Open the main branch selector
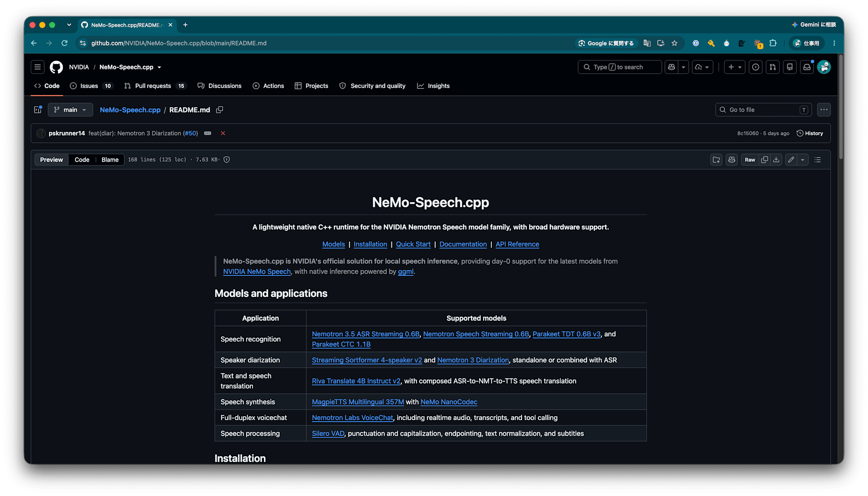 coord(70,110)
